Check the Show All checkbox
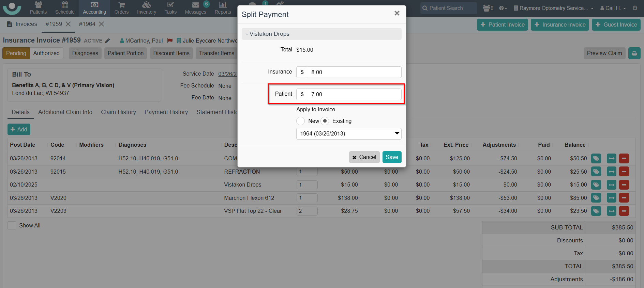The height and width of the screenshot is (288, 644). click(12, 225)
